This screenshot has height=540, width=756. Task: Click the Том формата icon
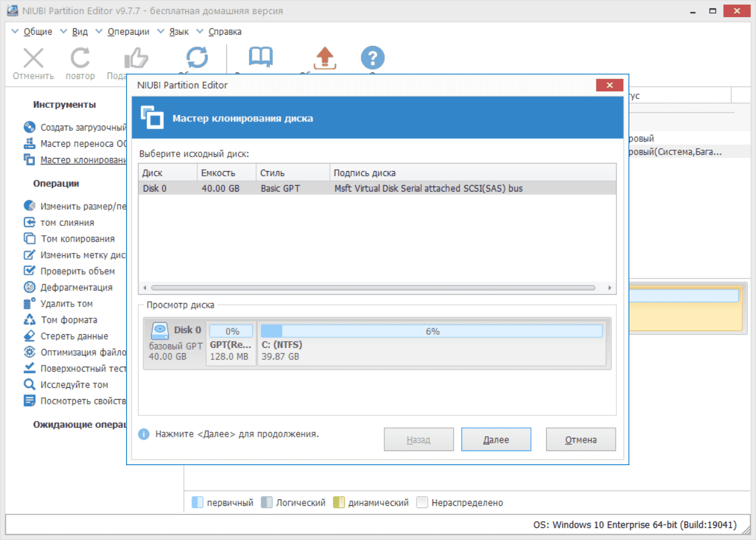coord(29,320)
